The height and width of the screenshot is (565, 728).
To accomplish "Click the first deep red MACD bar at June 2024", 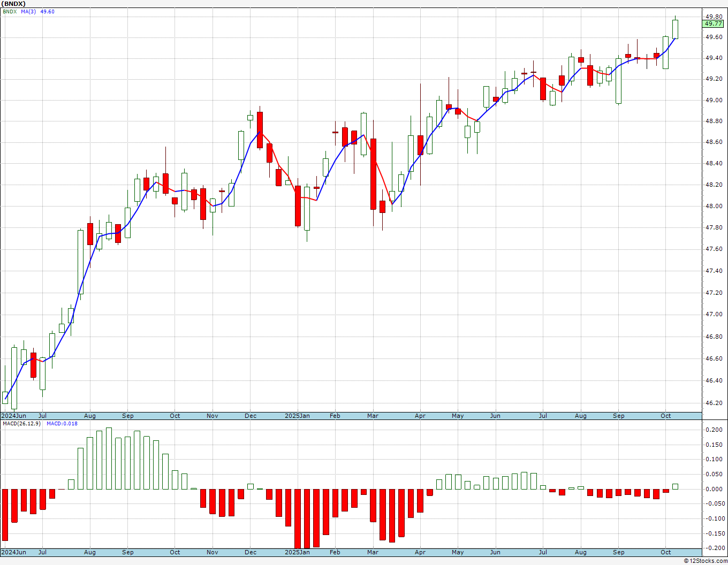I will click(x=5, y=515).
